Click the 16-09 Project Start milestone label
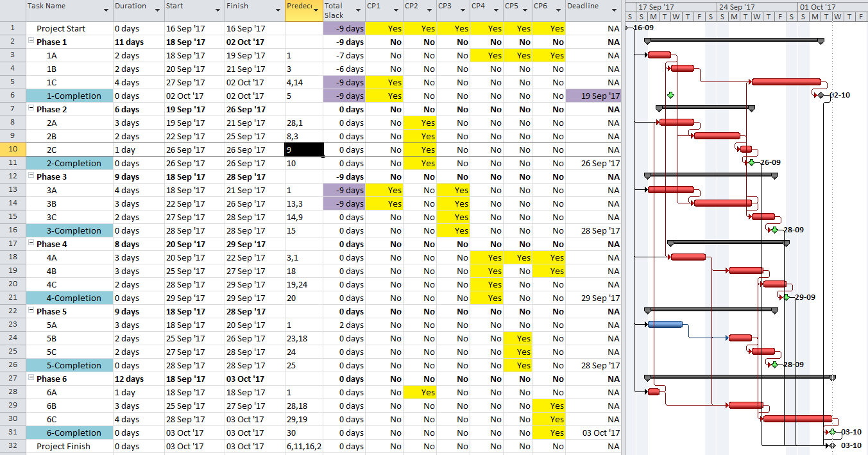Viewport: 868px width, 455px height. click(x=643, y=28)
